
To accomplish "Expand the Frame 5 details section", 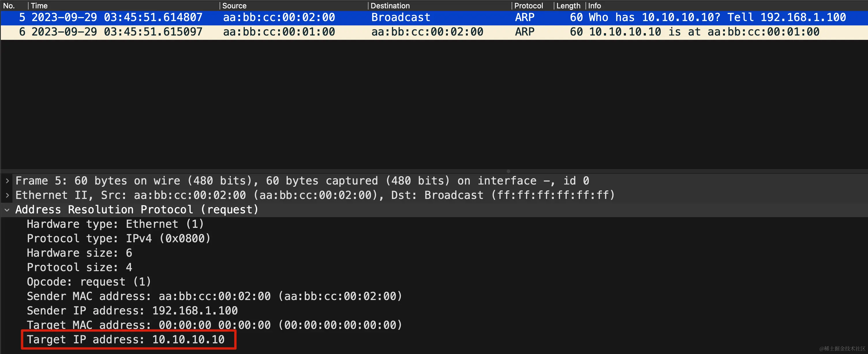I will pyautogui.click(x=7, y=181).
